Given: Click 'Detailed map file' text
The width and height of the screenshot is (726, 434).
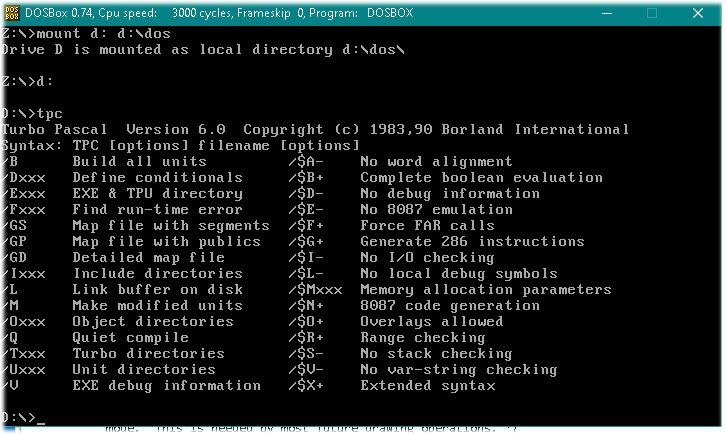Looking at the screenshot, I should pyautogui.click(x=149, y=258).
